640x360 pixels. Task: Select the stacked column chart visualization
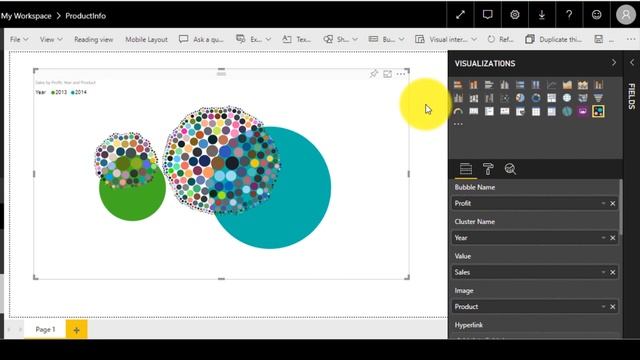473,84
